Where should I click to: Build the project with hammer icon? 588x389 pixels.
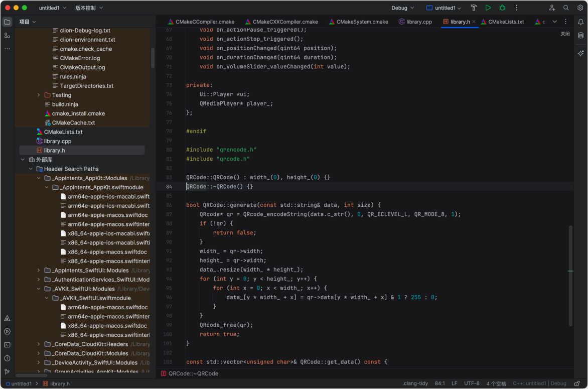(474, 8)
